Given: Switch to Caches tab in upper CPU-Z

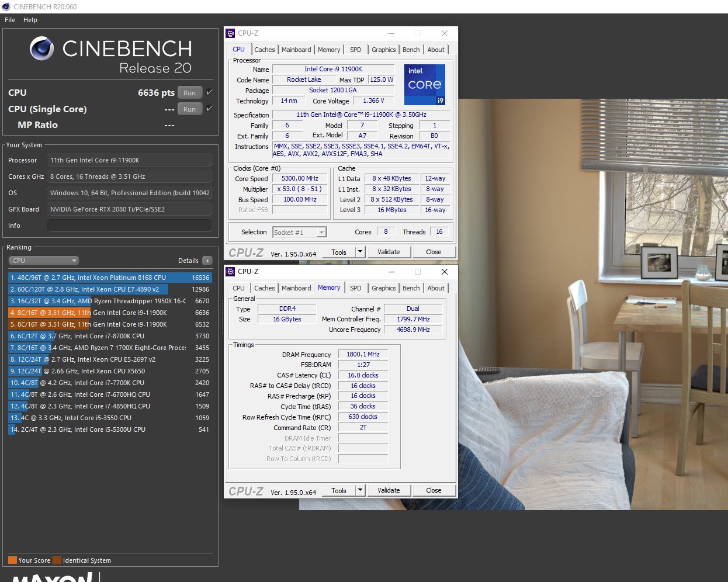Looking at the screenshot, I should [265, 50].
